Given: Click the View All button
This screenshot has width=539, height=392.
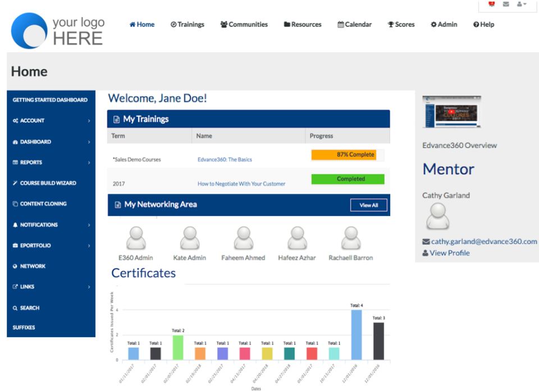Looking at the screenshot, I should tap(368, 205).
